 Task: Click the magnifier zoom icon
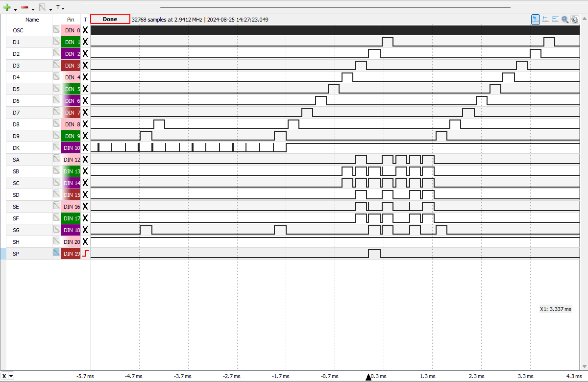(565, 19)
